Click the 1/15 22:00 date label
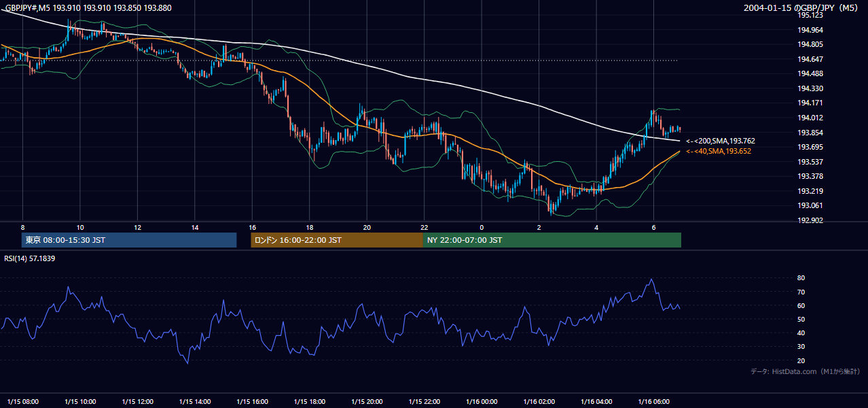 [x=424, y=401]
